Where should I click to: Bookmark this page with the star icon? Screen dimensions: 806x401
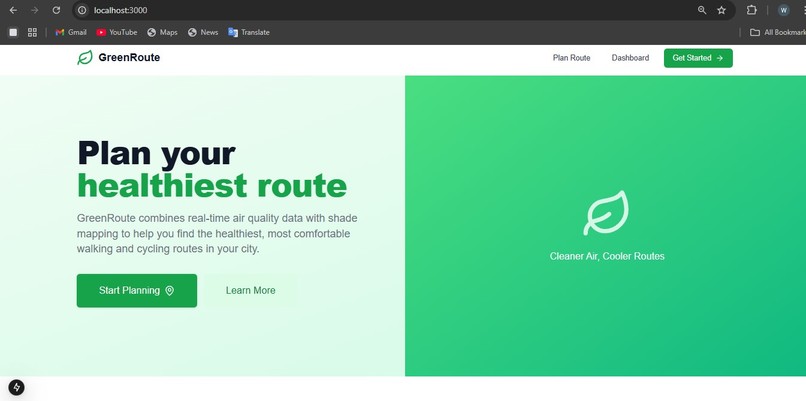tap(721, 10)
